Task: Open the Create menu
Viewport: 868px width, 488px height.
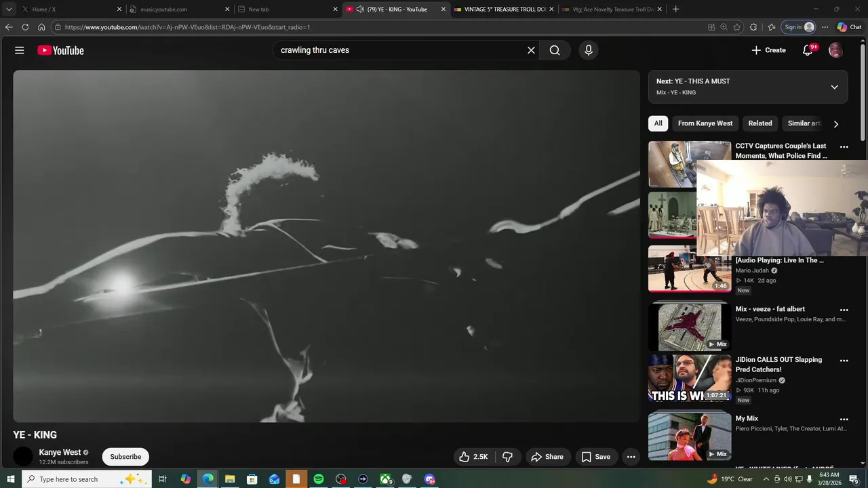Action: point(768,50)
